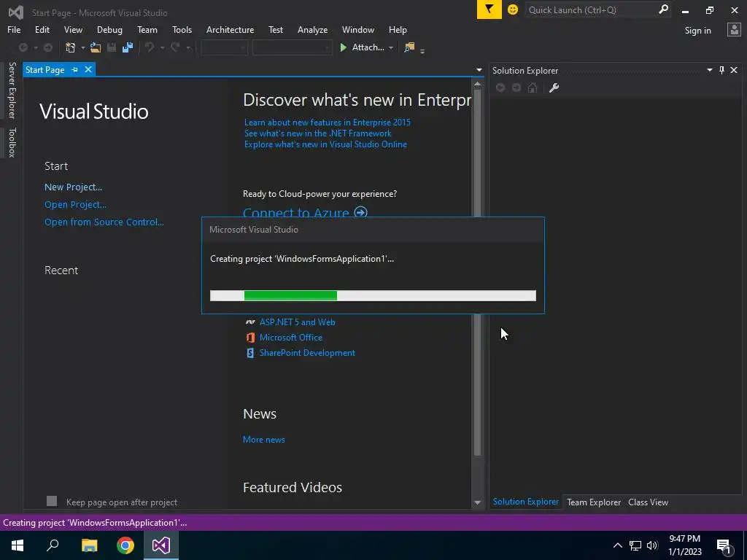Open the Windows notification center icon

pyautogui.click(x=724, y=545)
